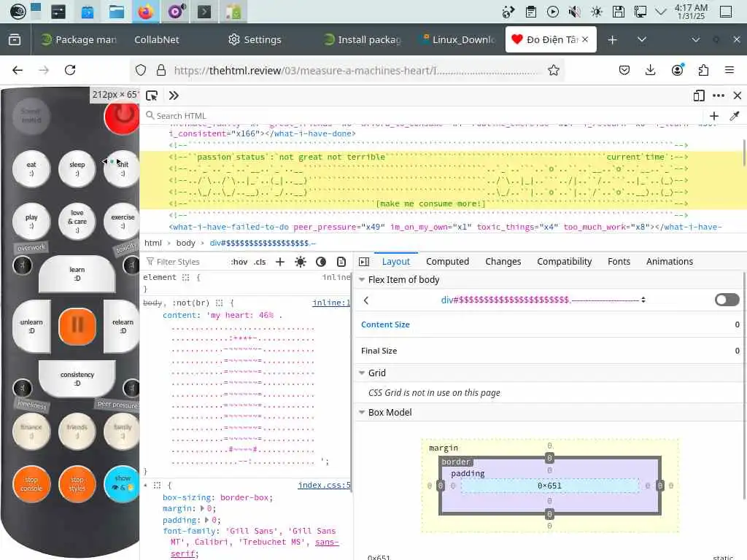Go back to flex container arrow
This screenshot has height=560, width=747.
(x=366, y=300)
